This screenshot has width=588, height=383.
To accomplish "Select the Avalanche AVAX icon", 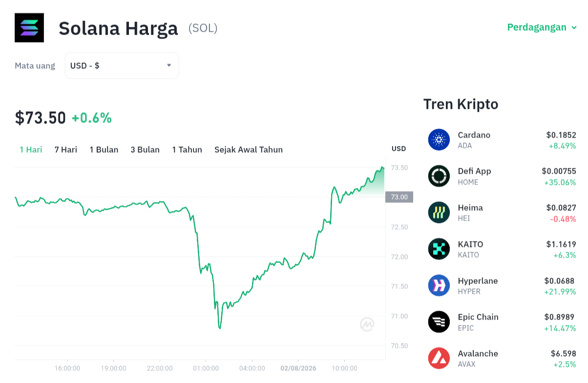I will coord(439,358).
